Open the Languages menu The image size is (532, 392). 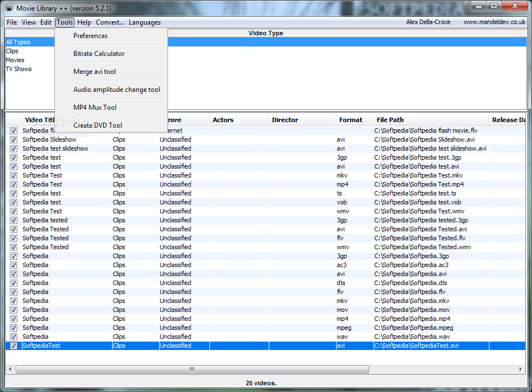click(144, 22)
